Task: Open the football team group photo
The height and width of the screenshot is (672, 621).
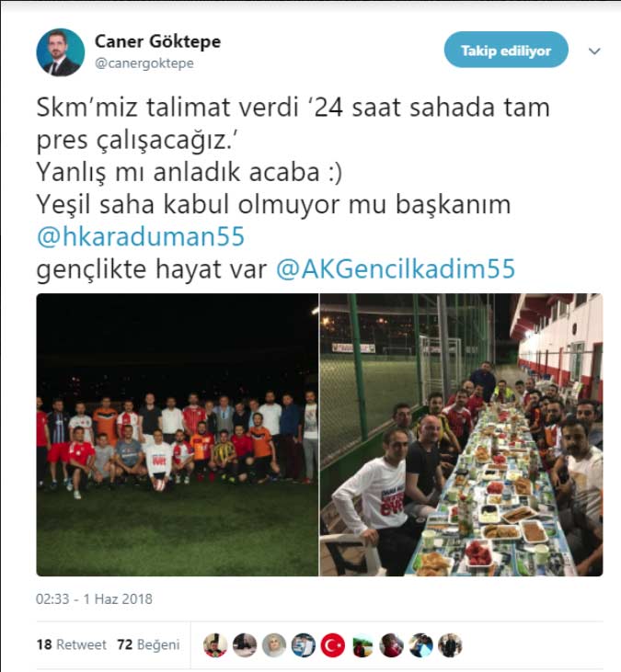Action: (x=178, y=435)
